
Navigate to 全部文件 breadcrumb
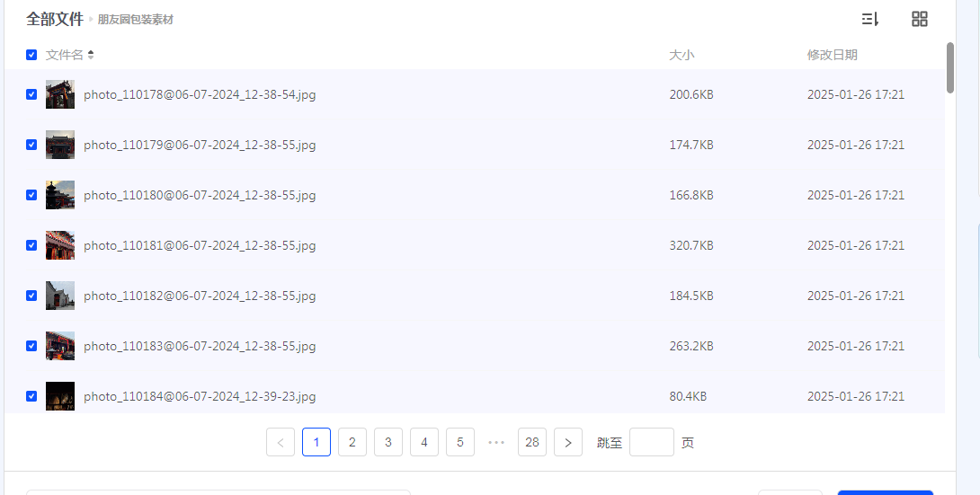[54, 19]
